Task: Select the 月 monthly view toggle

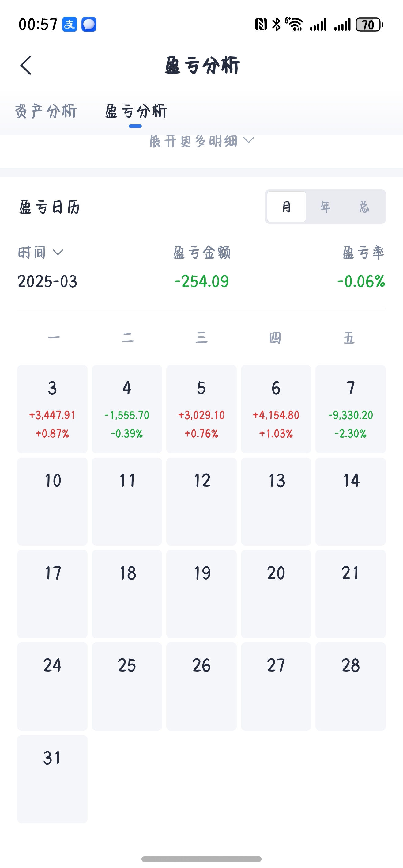Action: (287, 207)
